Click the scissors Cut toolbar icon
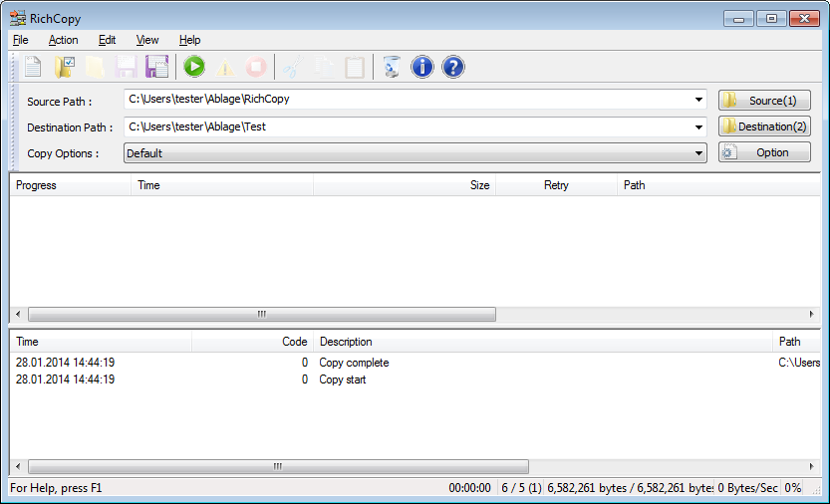Screen dimensions: 830x504 point(293,68)
